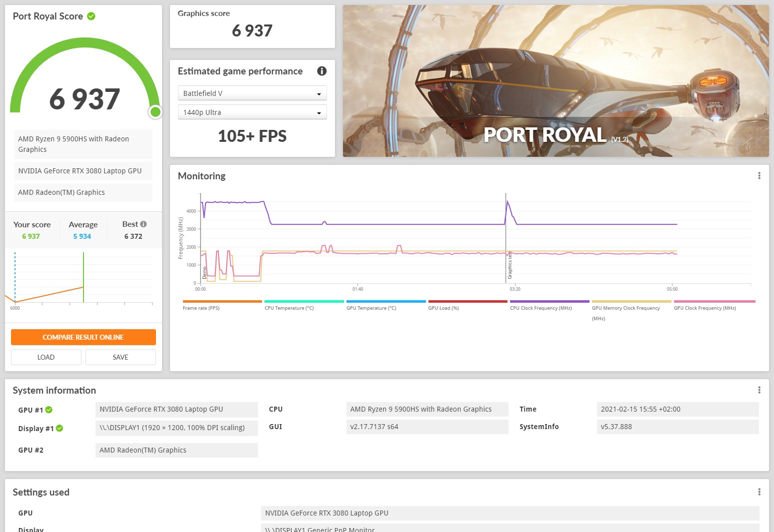Toggle the CPU Temperature legend series
This screenshot has height=532, width=774.
click(304, 306)
